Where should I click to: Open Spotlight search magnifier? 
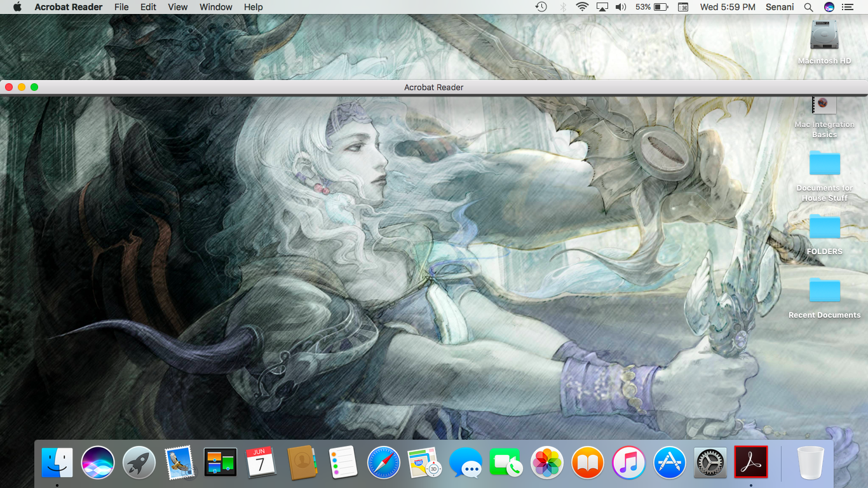[x=808, y=7]
